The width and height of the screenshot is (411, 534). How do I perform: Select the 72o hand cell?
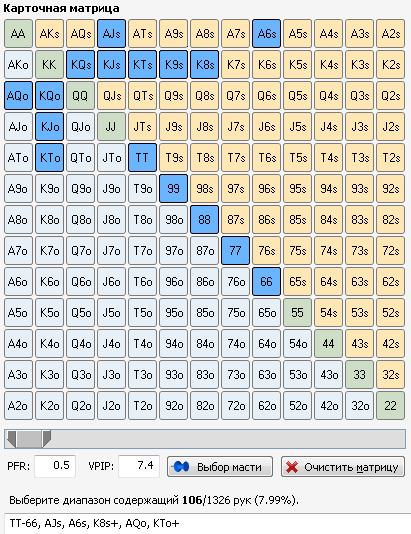[x=235, y=405]
